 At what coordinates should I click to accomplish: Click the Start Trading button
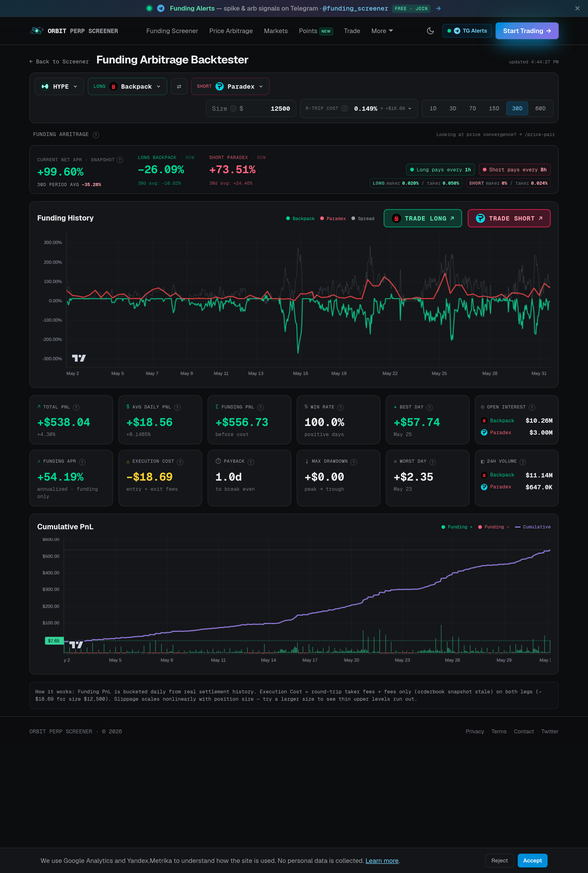click(x=527, y=31)
